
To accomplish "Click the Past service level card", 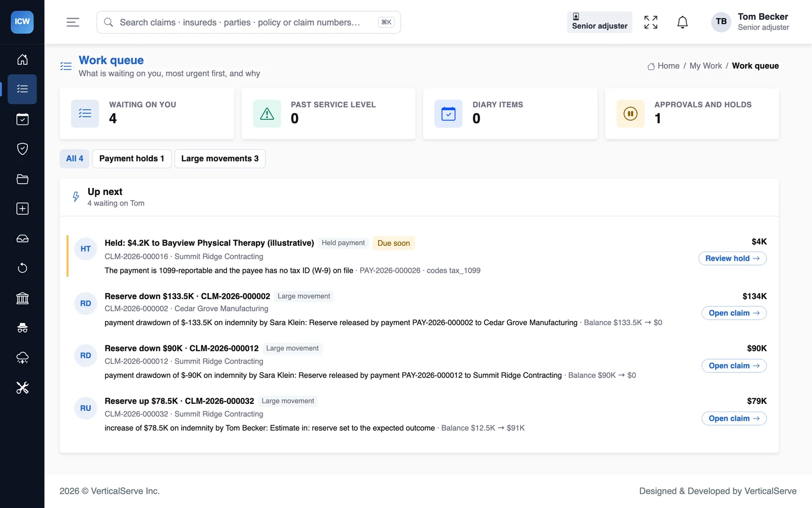I will coord(328,114).
